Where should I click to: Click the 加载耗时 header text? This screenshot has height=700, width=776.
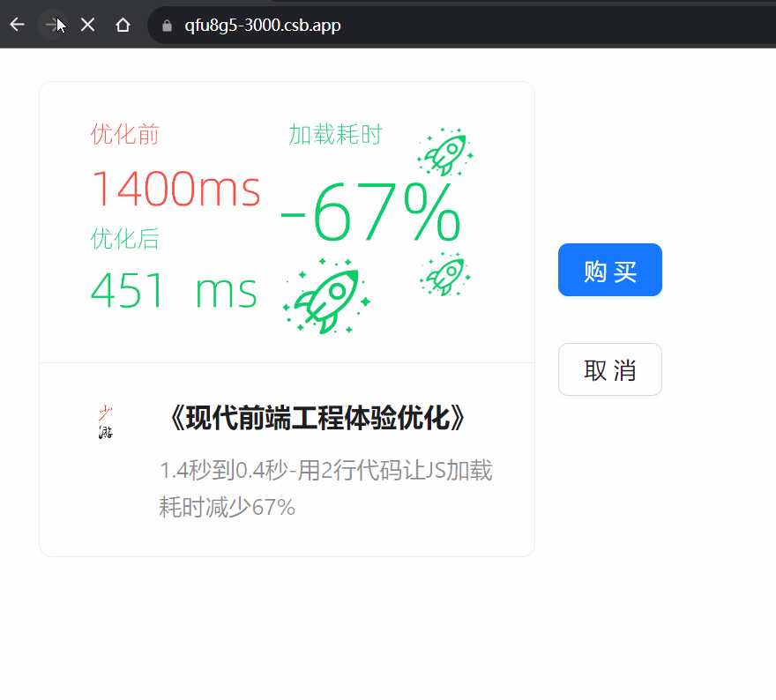point(336,134)
